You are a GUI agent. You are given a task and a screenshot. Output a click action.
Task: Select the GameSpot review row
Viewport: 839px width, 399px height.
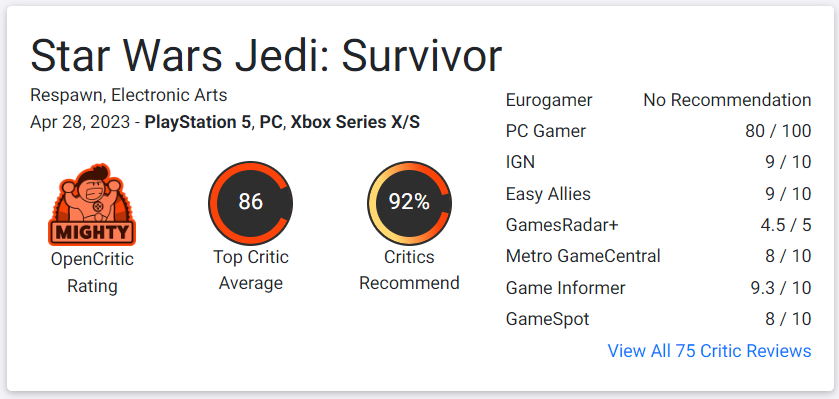coord(658,319)
